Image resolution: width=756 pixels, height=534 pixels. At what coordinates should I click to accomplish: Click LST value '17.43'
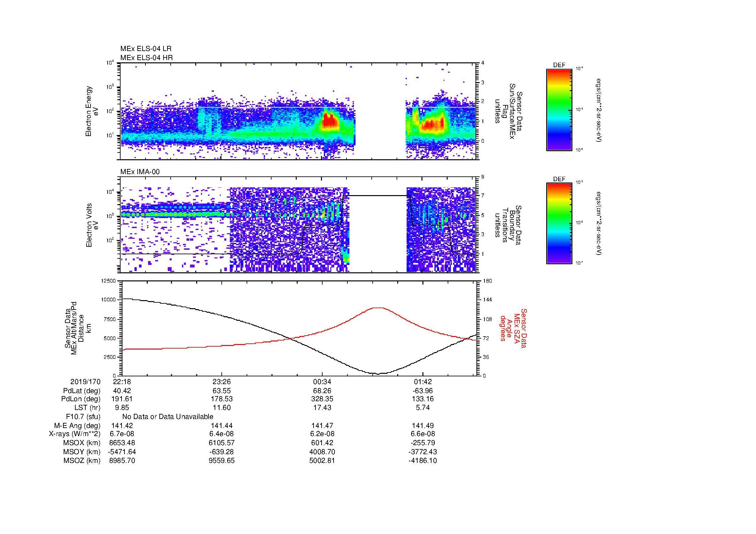(x=322, y=408)
